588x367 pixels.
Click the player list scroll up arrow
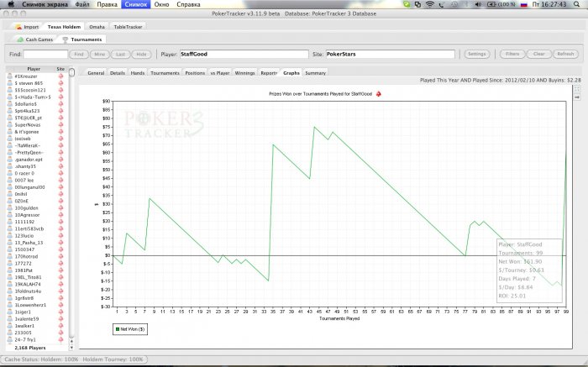71,342
